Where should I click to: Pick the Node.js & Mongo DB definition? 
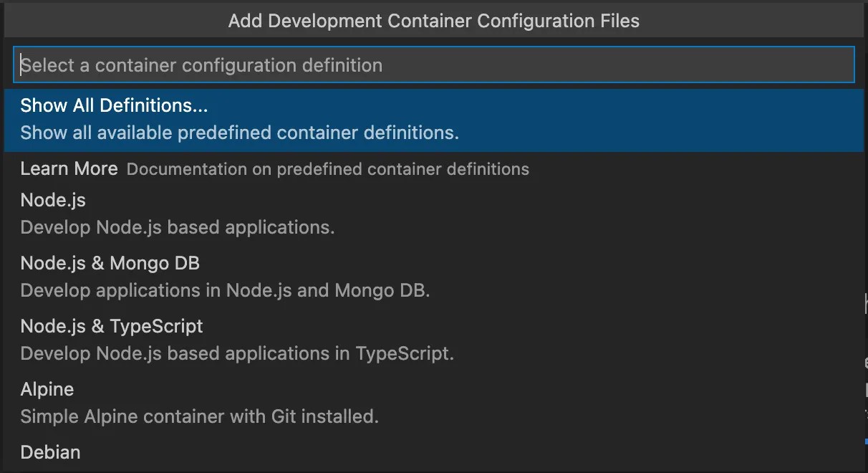coord(434,277)
